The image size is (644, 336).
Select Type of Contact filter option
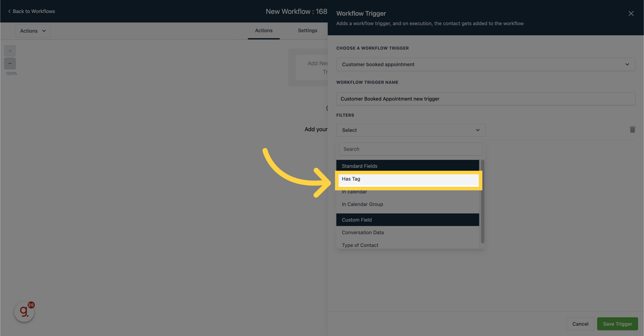click(360, 245)
